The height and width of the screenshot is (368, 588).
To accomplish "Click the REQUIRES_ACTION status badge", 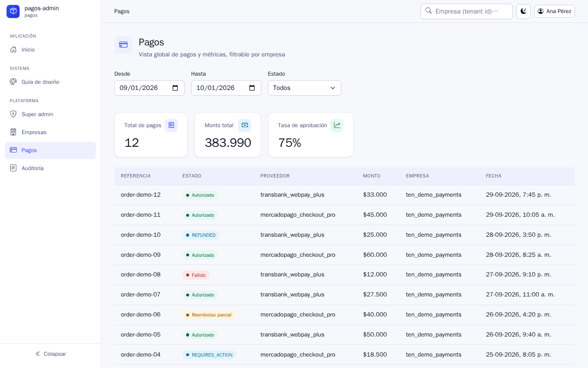I will (x=209, y=355).
